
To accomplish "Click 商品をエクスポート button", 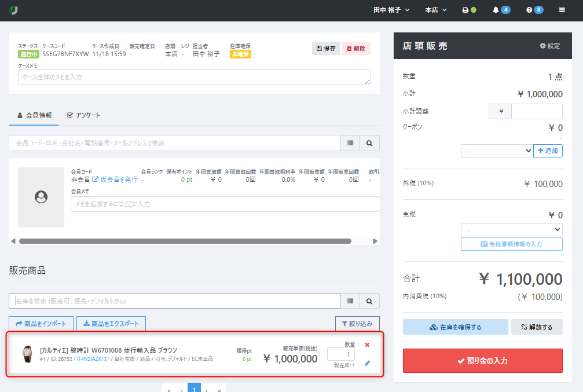I will [x=111, y=324].
